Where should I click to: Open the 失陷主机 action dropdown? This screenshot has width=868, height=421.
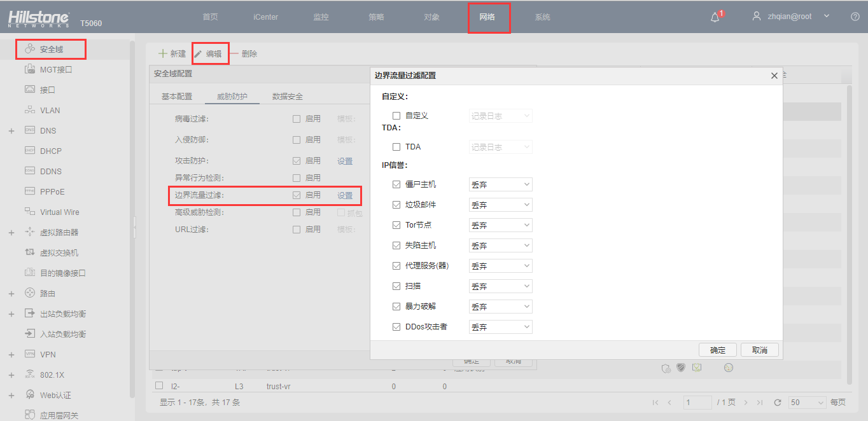500,245
